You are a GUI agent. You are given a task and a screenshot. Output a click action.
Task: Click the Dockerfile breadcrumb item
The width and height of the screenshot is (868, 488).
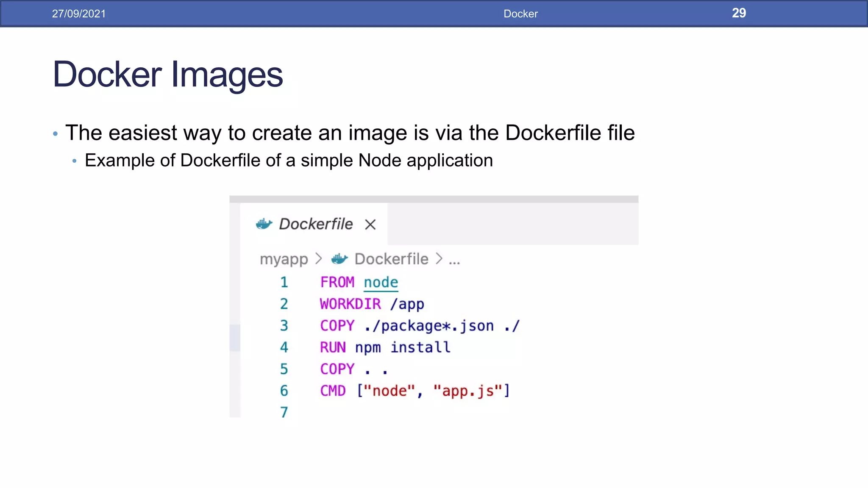point(391,259)
